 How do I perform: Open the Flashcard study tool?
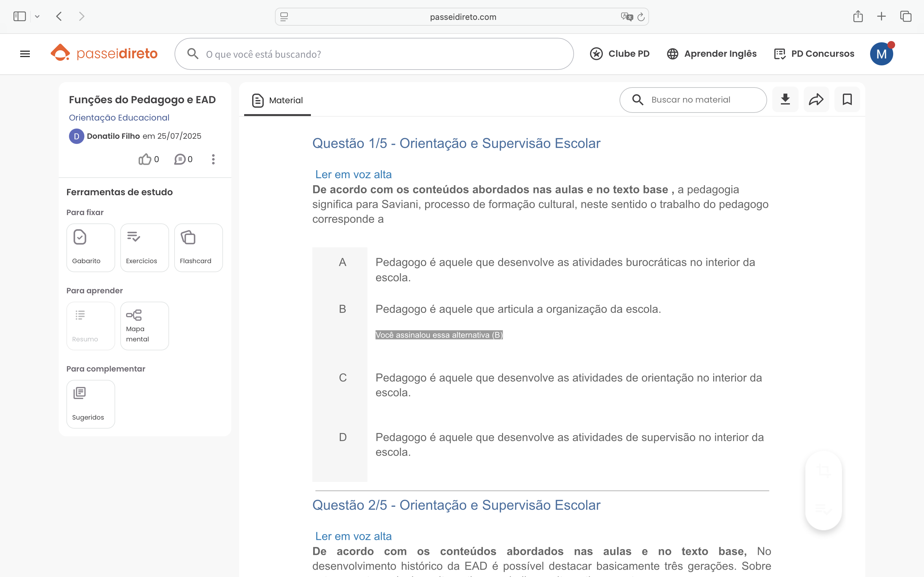198,248
